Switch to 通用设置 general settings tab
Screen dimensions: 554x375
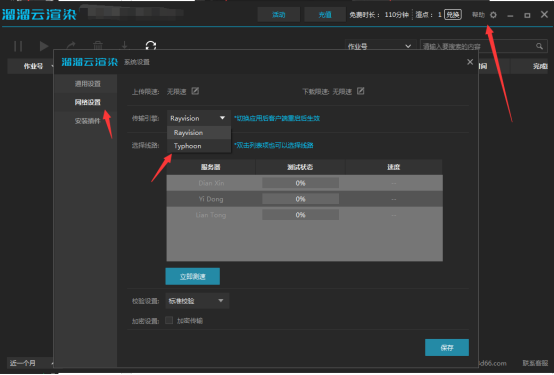tap(88, 84)
